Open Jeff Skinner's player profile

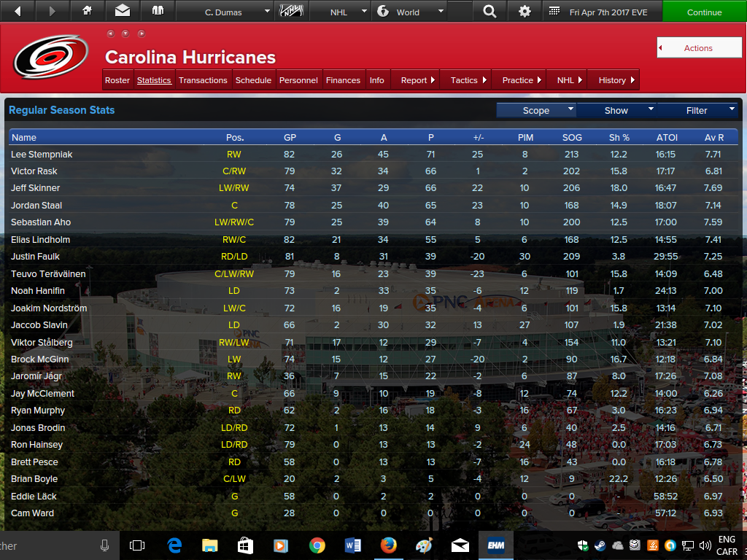(x=35, y=188)
